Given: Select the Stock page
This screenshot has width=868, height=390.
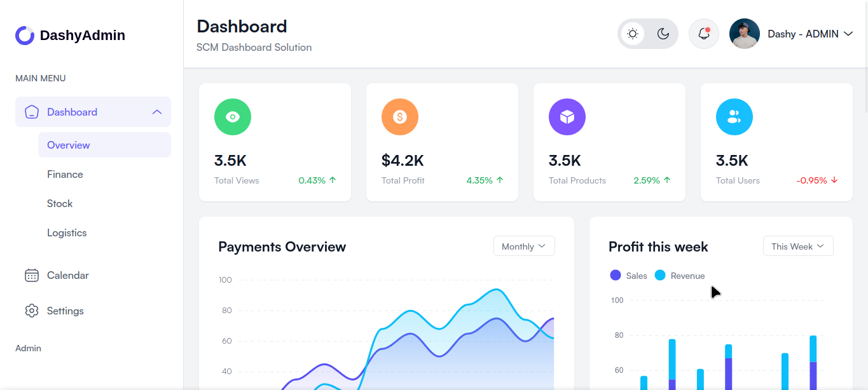Looking at the screenshot, I should click(x=59, y=203).
